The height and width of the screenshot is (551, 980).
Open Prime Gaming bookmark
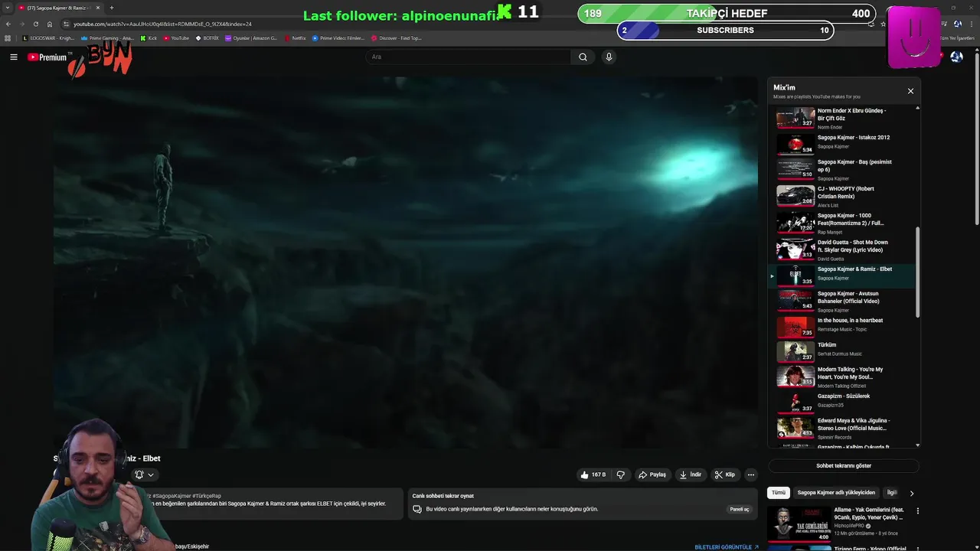tap(108, 38)
